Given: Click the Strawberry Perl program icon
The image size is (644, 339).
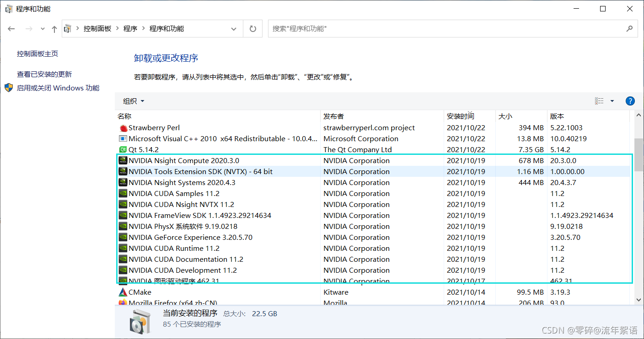Looking at the screenshot, I should pyautogui.click(x=123, y=128).
